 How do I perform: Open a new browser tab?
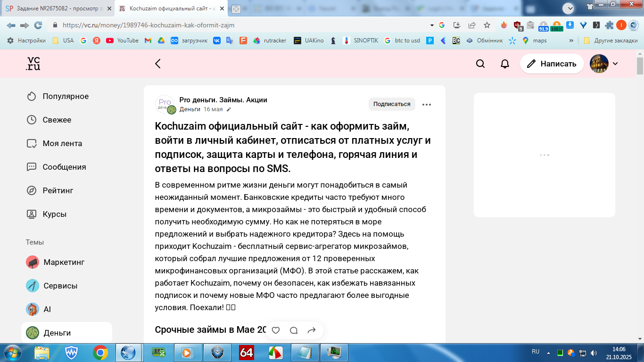[236, 9]
